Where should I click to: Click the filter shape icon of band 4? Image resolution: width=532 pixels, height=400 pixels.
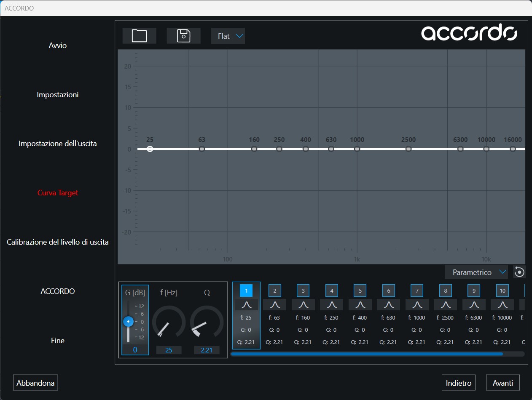point(332,304)
